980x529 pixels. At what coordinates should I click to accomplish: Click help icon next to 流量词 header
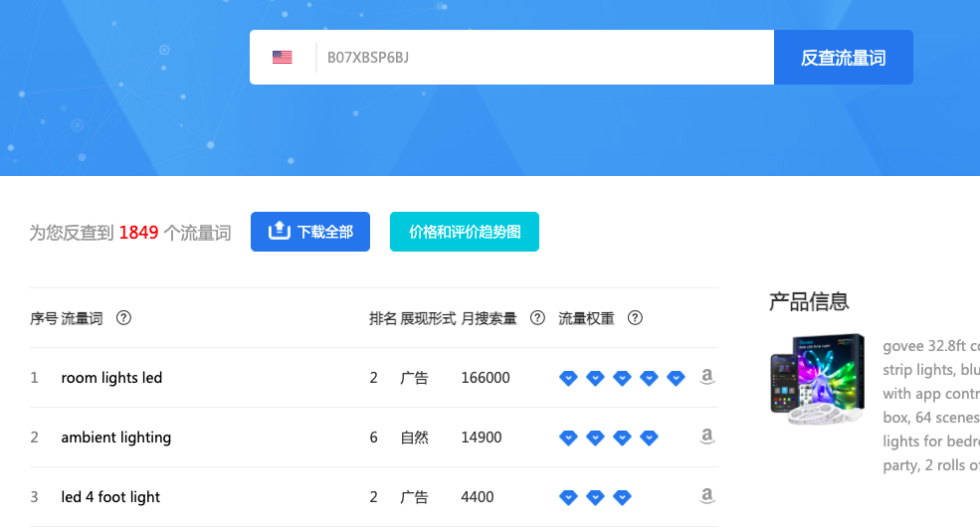coord(124,318)
